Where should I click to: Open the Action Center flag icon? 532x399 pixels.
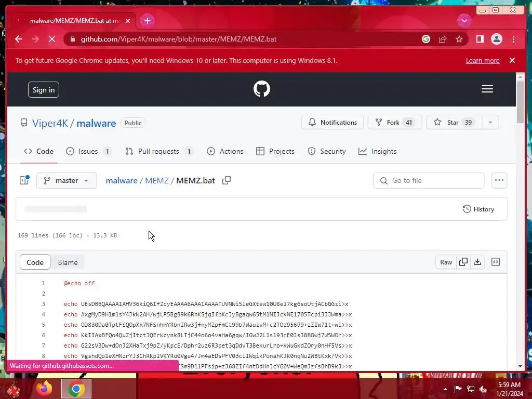click(x=458, y=389)
